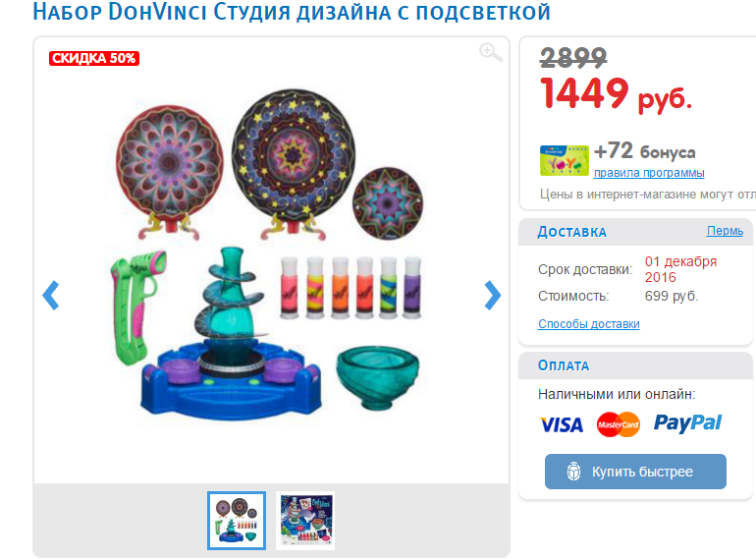
Task: Show next product photo with right arrow
Action: coord(492,295)
